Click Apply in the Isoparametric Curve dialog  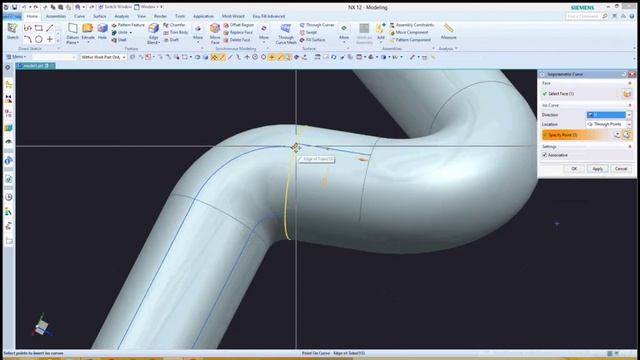click(x=598, y=169)
